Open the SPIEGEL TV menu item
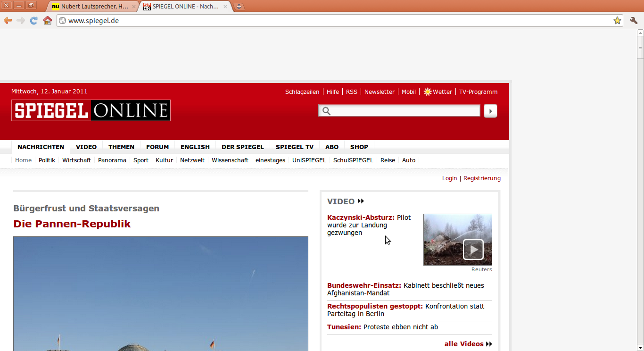 [x=294, y=147]
